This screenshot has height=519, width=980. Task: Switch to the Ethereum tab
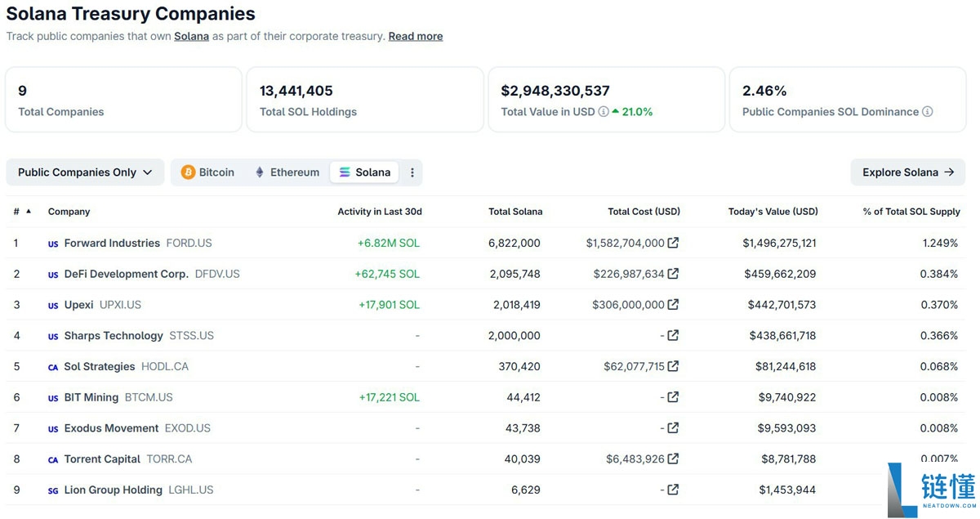pyautogui.click(x=287, y=172)
